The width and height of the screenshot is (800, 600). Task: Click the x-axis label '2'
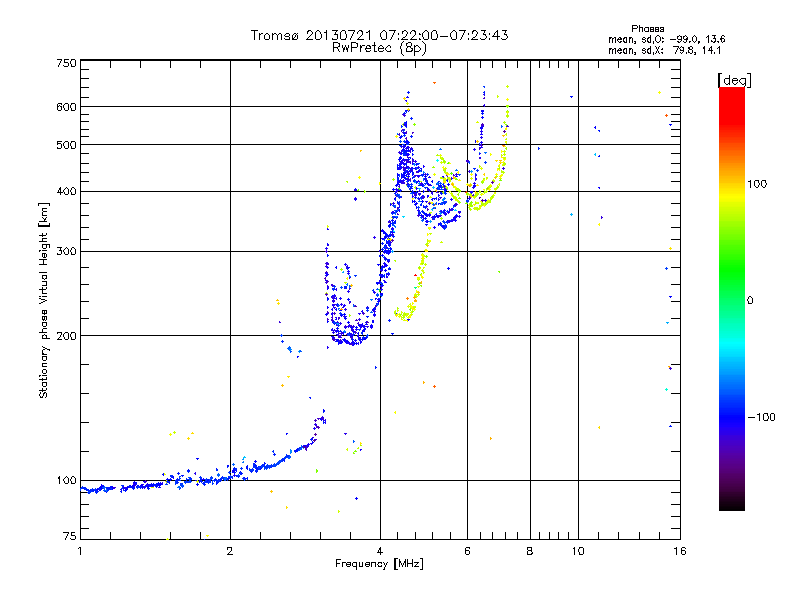[230, 551]
